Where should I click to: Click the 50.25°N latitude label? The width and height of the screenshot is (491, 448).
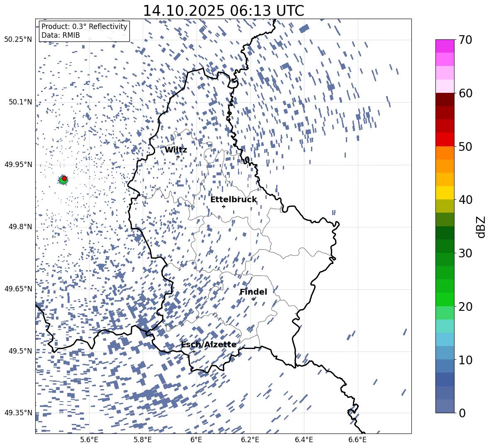tap(18, 40)
